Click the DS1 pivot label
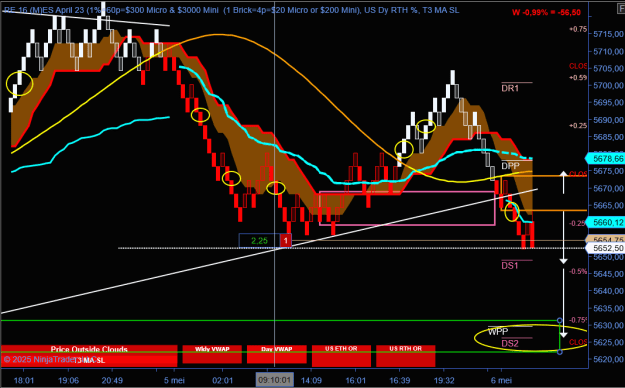 pos(510,266)
